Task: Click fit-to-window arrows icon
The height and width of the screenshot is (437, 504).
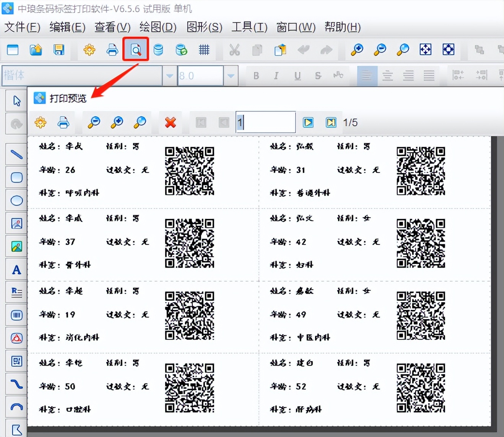Action: (426, 49)
